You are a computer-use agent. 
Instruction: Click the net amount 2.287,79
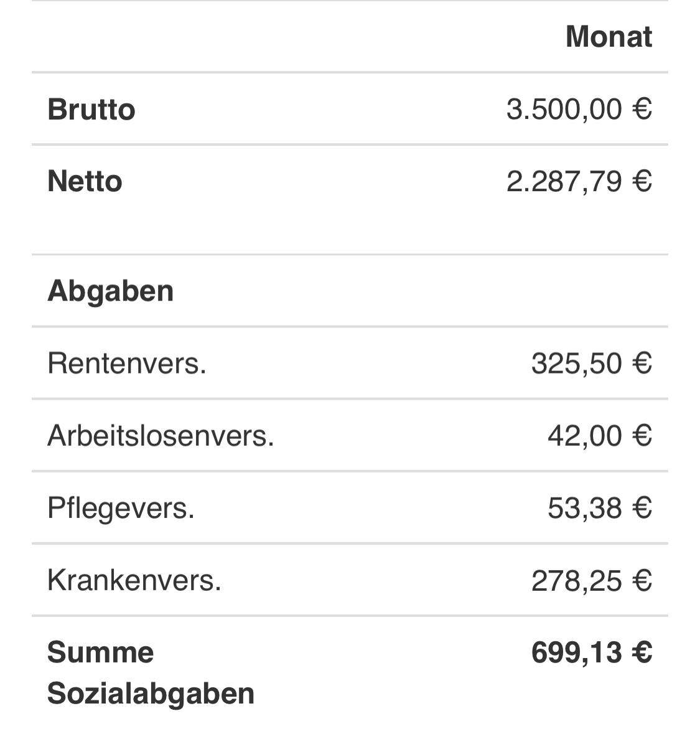[564, 182]
